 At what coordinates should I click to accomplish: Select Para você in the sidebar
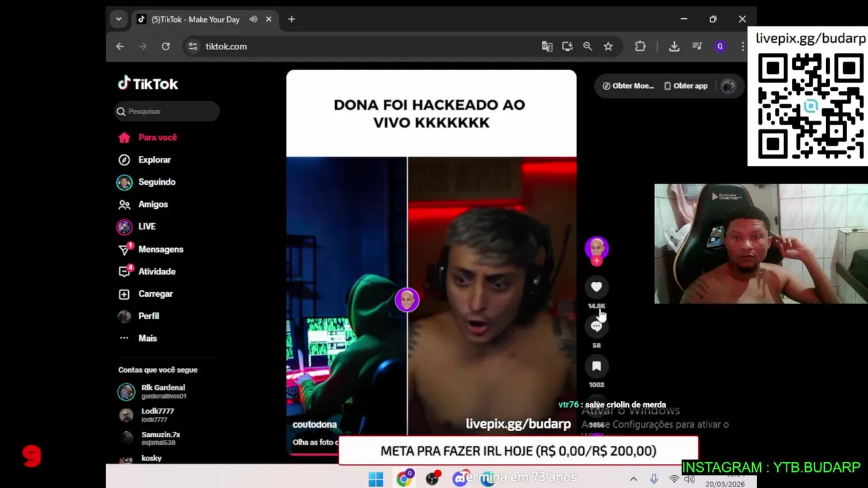click(x=157, y=138)
